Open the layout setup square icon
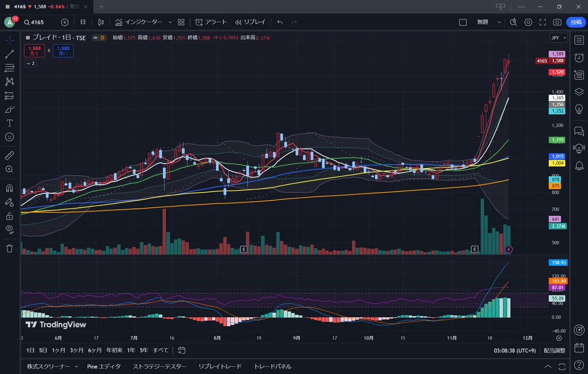The width and height of the screenshot is (588, 374). (x=463, y=22)
